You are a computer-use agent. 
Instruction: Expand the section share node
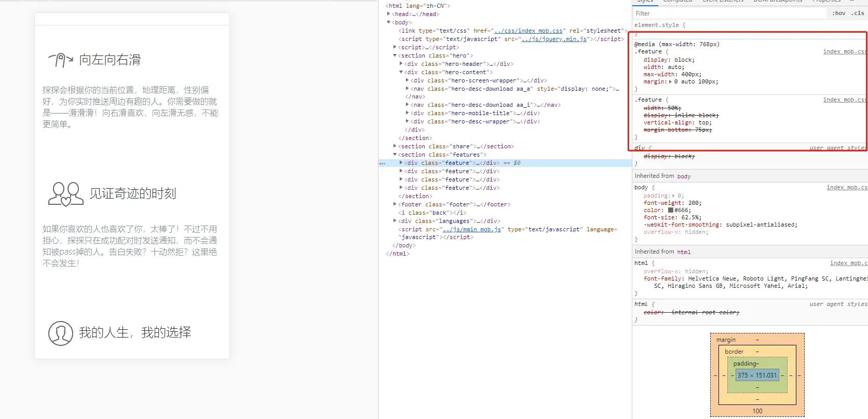[395, 146]
